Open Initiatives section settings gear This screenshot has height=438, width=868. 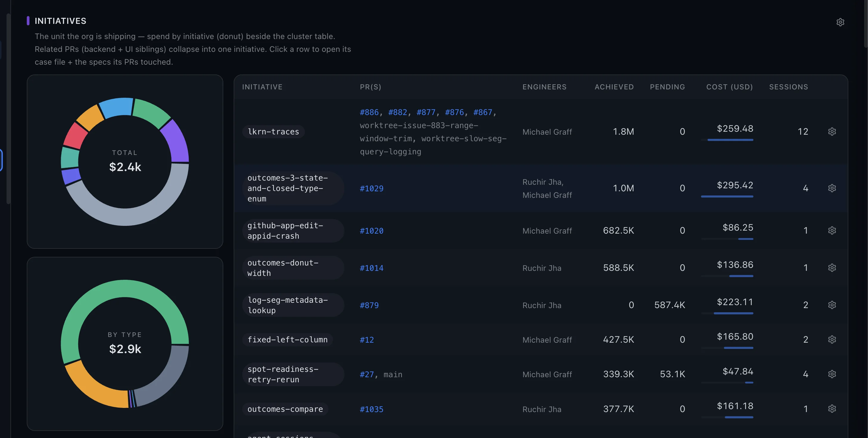[840, 22]
